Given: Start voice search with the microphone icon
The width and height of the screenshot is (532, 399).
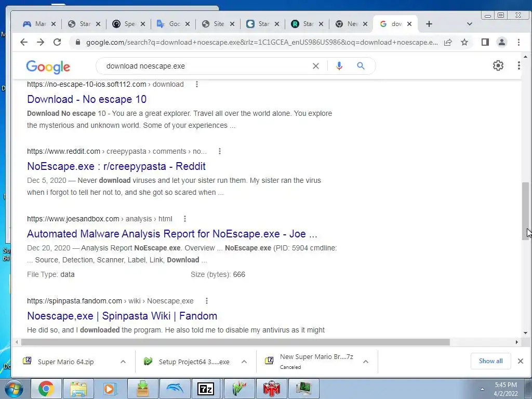Looking at the screenshot, I should pyautogui.click(x=339, y=66).
